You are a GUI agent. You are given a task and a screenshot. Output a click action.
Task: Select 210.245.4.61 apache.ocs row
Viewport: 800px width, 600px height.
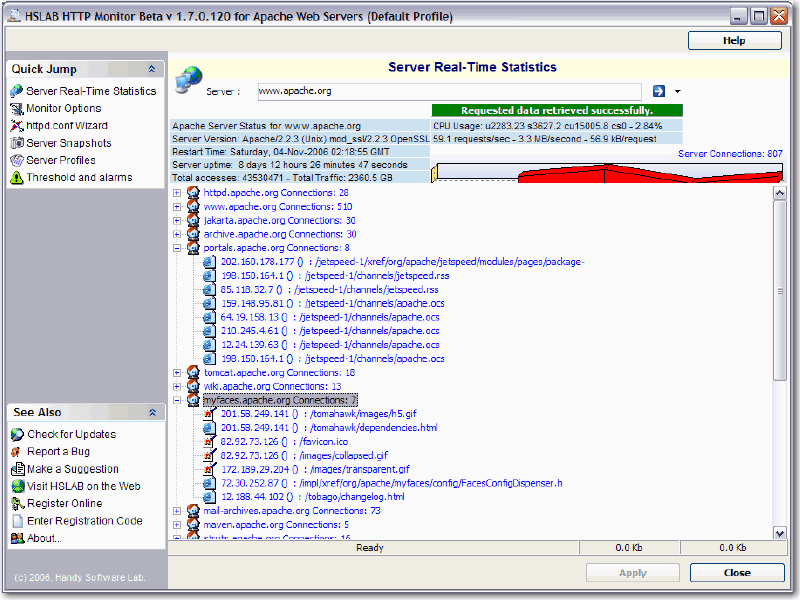330,331
